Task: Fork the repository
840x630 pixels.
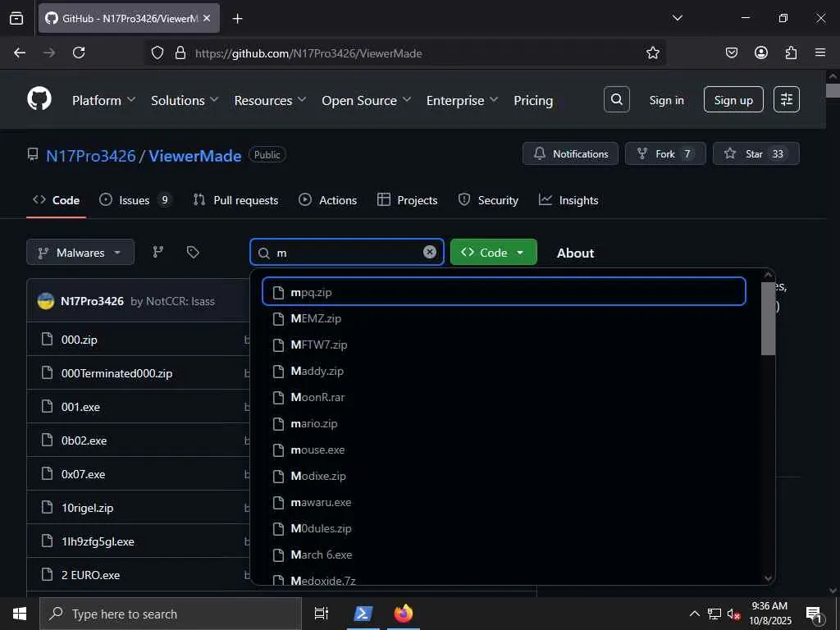Action: tap(665, 153)
